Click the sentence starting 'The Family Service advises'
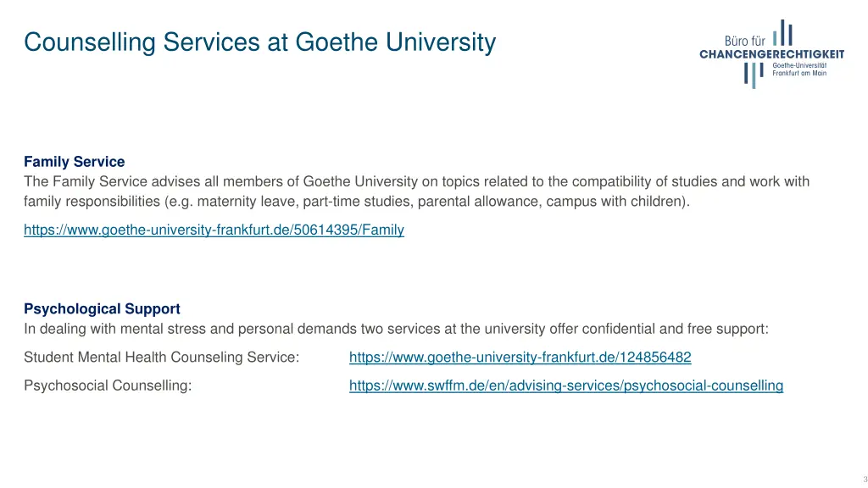This screenshot has height=488, width=868. pos(416,181)
